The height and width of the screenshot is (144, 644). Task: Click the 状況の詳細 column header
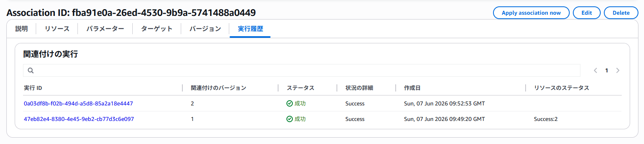(359, 88)
